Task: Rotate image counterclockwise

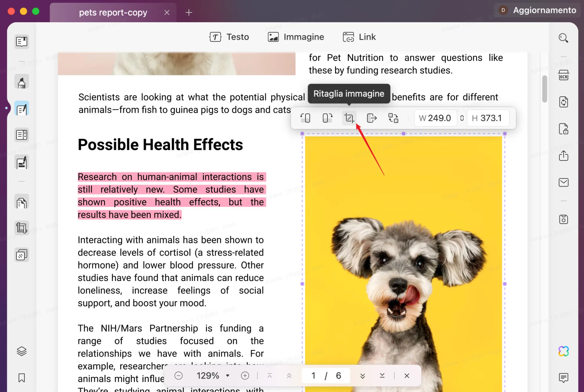Action: (305, 118)
